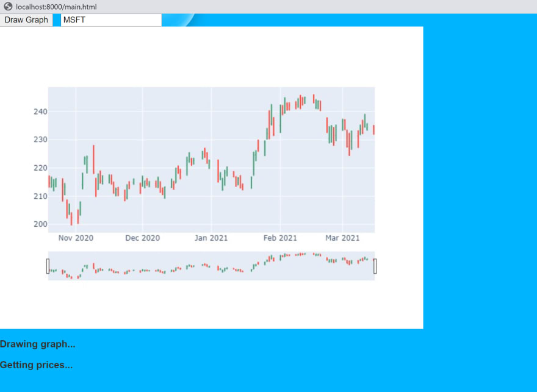Click the range slider mini chart
The width and height of the screenshot is (537, 392).
pyautogui.click(x=211, y=266)
